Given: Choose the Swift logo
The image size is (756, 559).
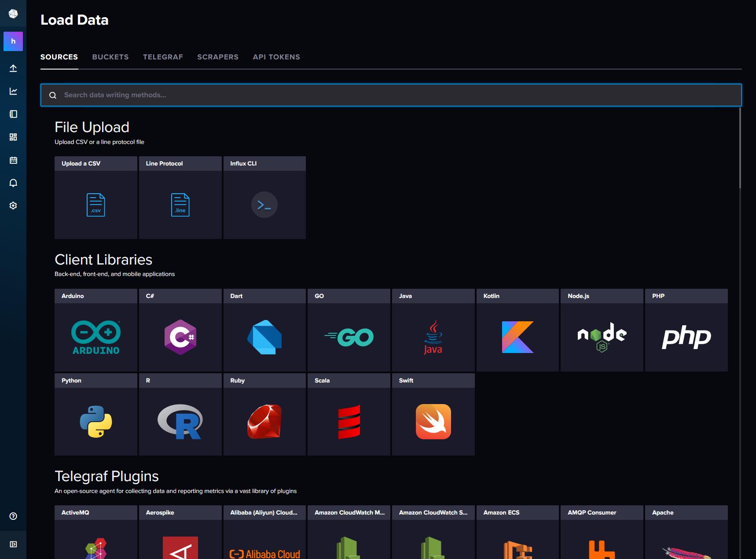Looking at the screenshot, I should click(433, 422).
